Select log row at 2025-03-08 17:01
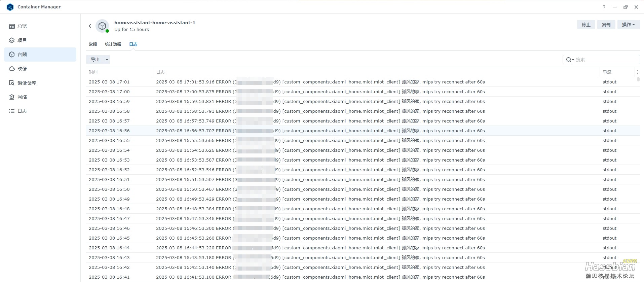The height and width of the screenshot is (282, 644). [x=363, y=82]
